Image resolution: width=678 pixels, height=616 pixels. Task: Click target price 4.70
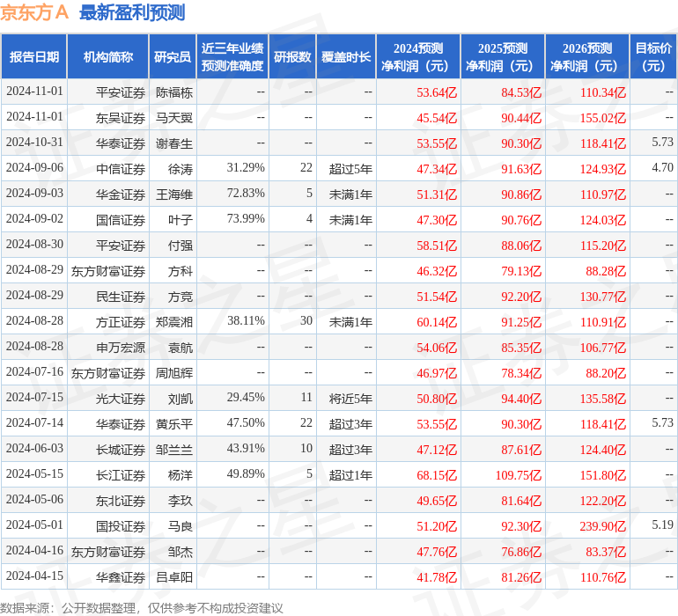pos(662,168)
